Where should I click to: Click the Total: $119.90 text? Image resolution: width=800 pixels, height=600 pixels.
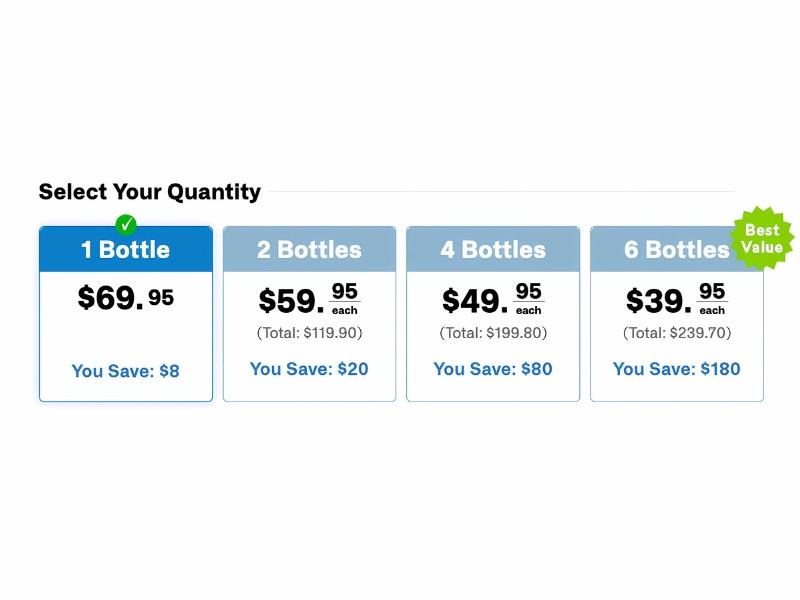click(309, 333)
